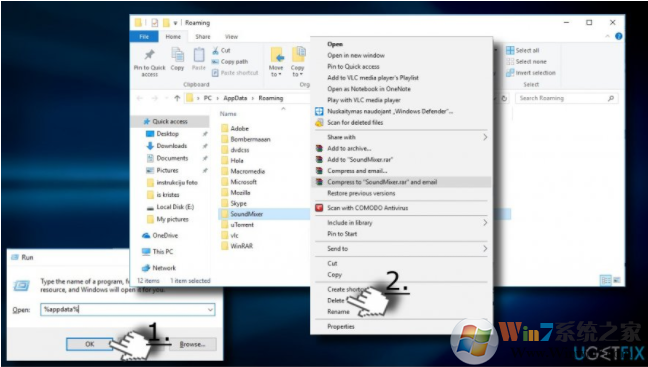The image size is (648, 367).
Task: Choose Add to archive...
Action: click(349, 148)
